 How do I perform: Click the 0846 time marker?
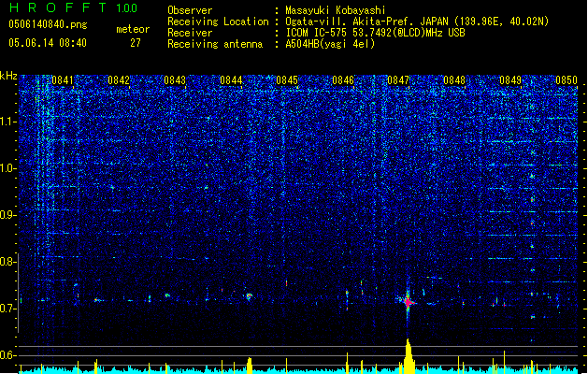343,80
